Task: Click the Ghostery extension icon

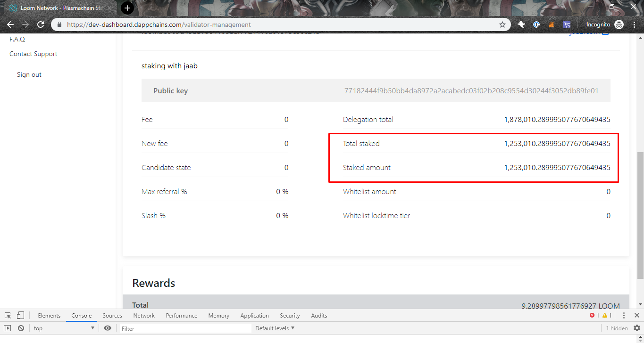Action: tap(521, 24)
